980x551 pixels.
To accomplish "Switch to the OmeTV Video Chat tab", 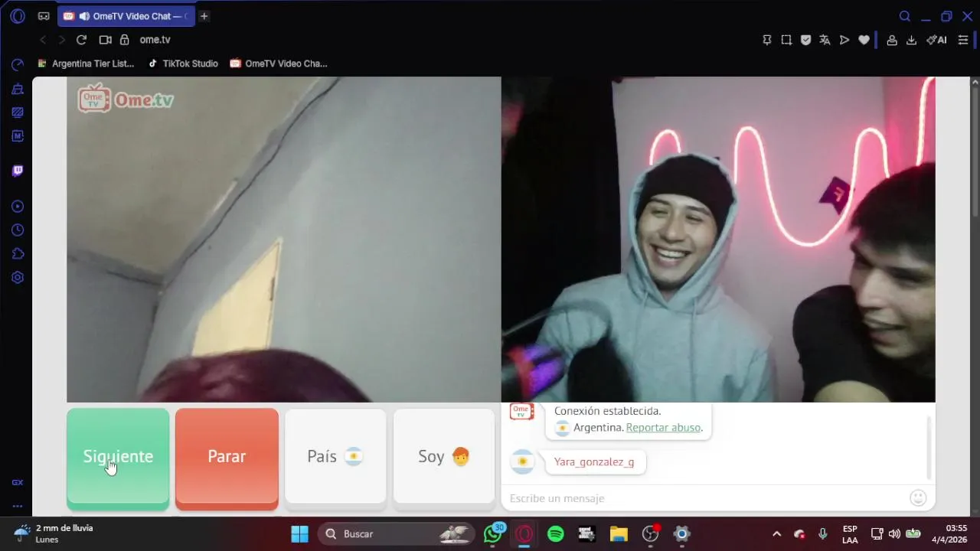I will click(126, 16).
